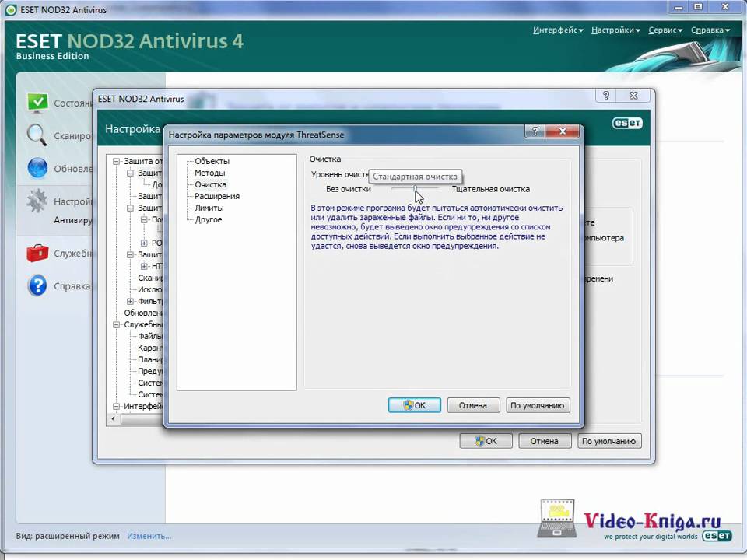
Task: Collapse the По tree node
Action: [x=144, y=219]
